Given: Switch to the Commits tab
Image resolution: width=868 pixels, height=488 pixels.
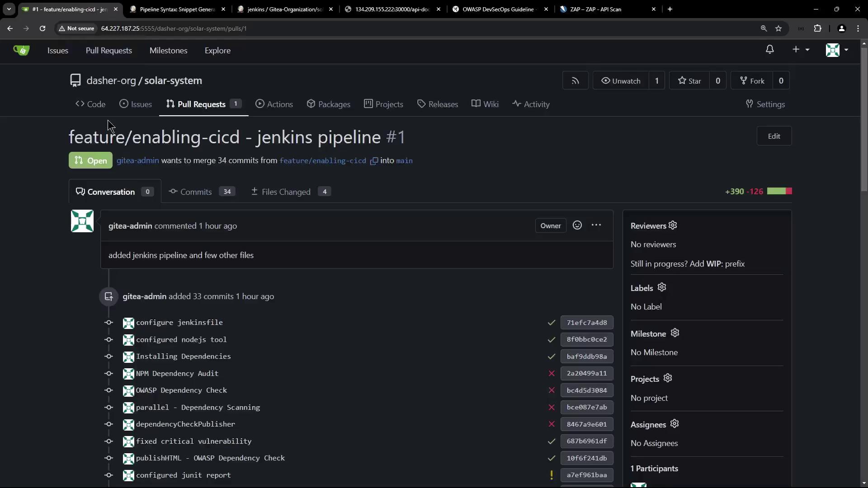Looking at the screenshot, I should click(196, 192).
